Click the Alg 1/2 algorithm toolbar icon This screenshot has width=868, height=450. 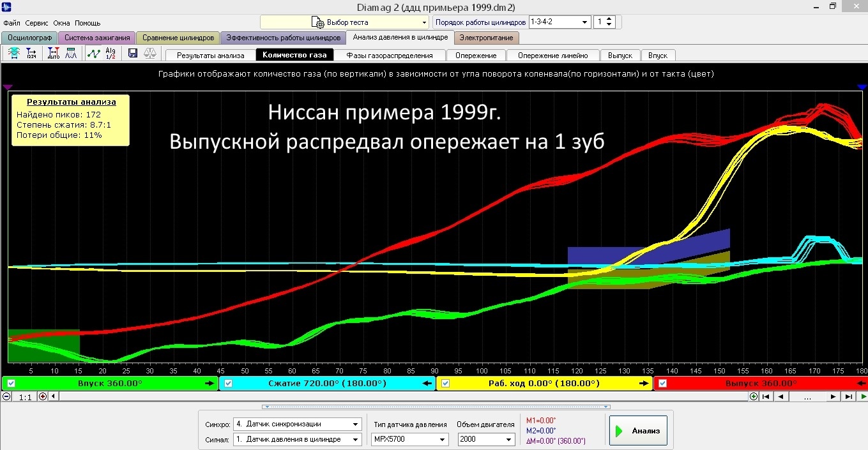(110, 54)
